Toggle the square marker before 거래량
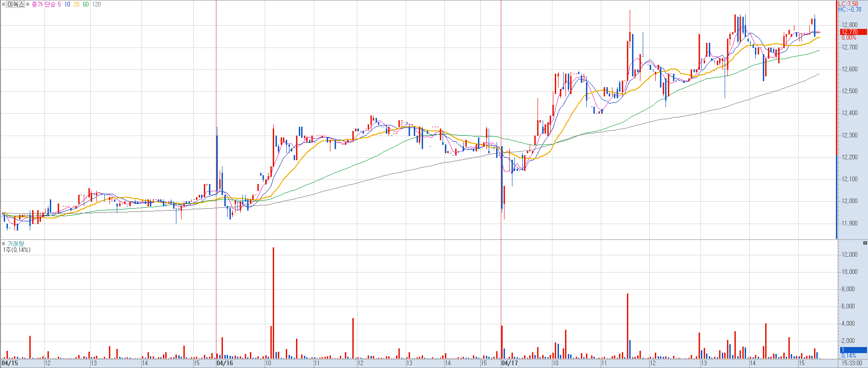This screenshot has width=868, height=368. click(3, 244)
